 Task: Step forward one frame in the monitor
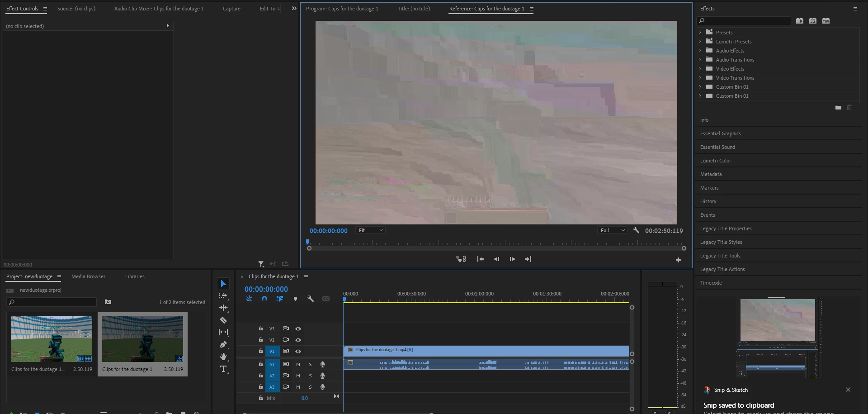(x=512, y=259)
